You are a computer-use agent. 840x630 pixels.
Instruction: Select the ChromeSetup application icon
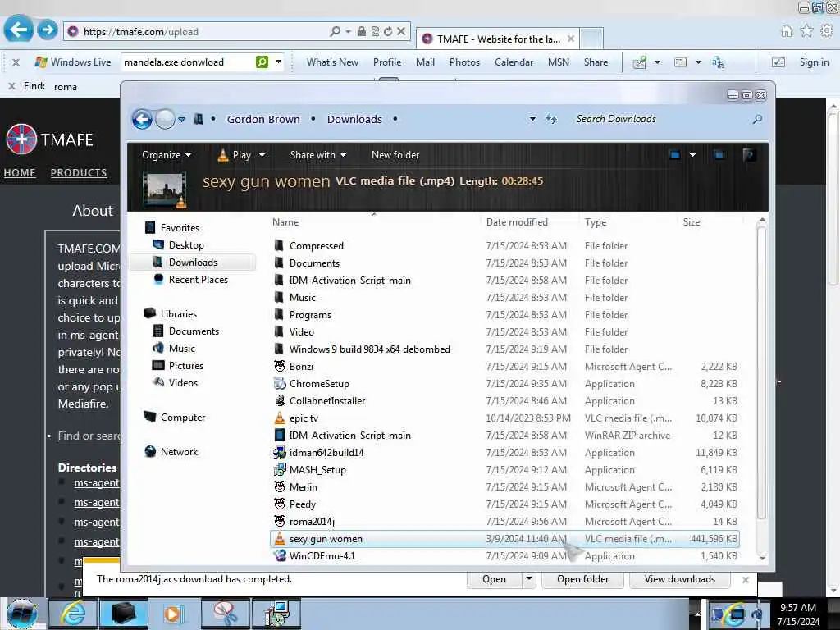[279, 384]
